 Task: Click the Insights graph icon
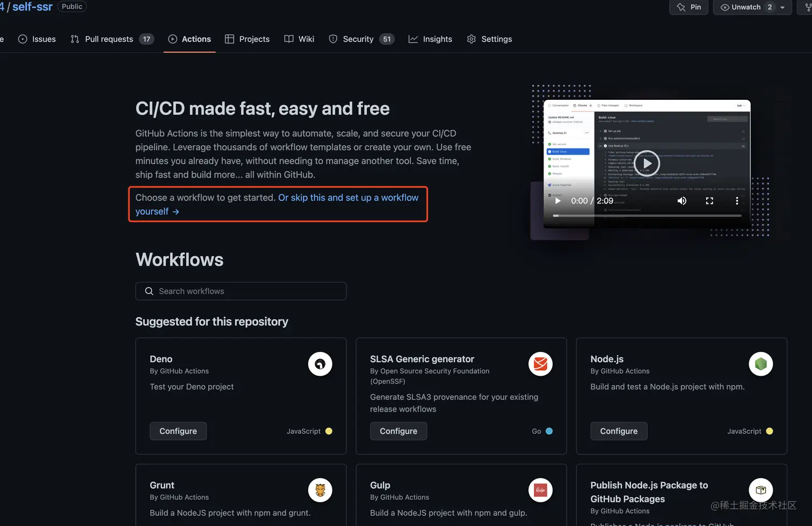click(x=413, y=39)
